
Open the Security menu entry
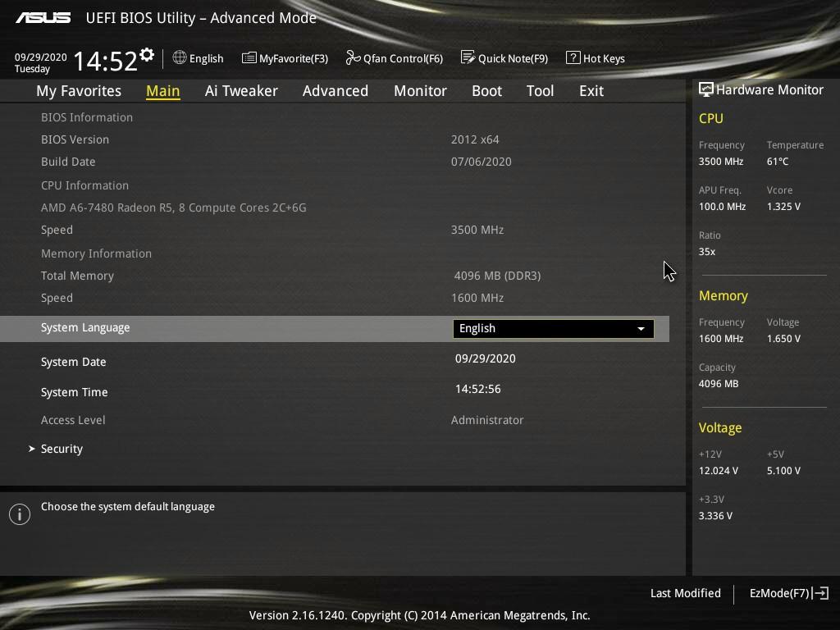coord(62,449)
